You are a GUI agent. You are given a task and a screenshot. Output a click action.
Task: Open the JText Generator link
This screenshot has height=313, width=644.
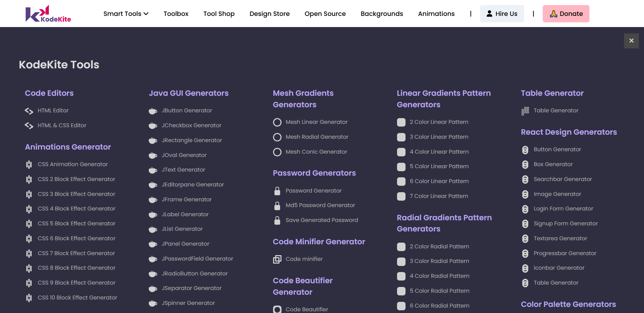[183, 170]
